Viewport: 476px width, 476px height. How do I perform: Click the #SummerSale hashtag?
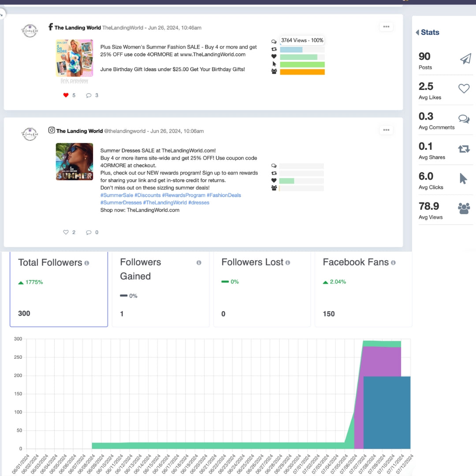116,195
